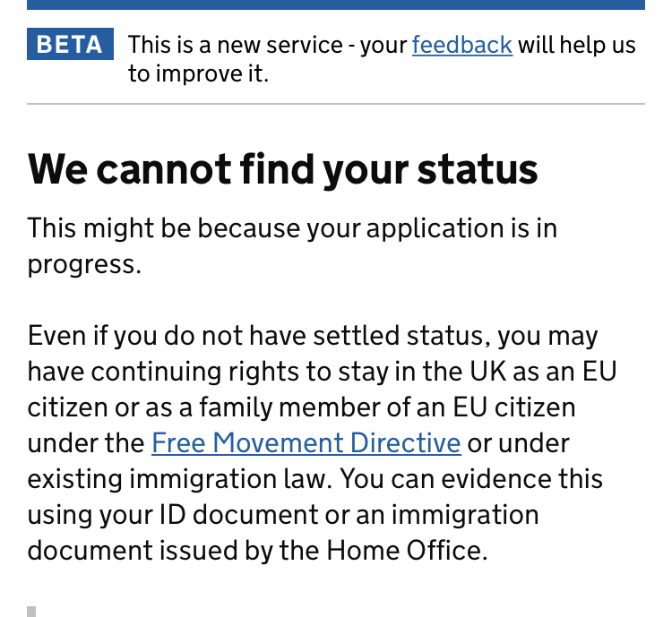The width and height of the screenshot is (672, 617).
Task: Click the words 'under the' before the link
Action: (x=86, y=442)
